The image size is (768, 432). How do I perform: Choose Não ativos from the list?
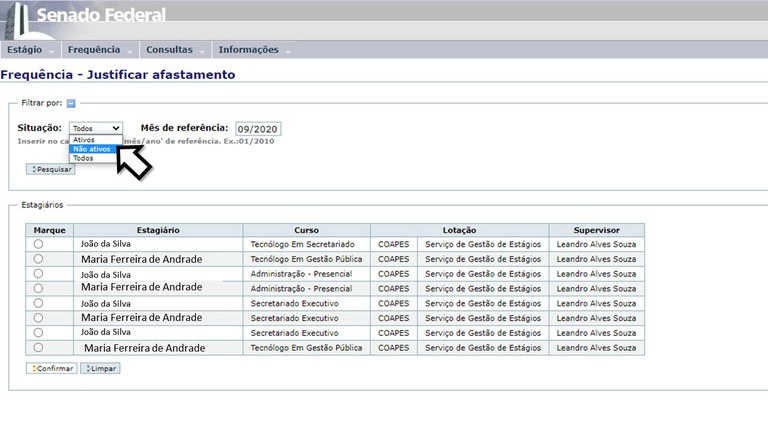coord(92,149)
